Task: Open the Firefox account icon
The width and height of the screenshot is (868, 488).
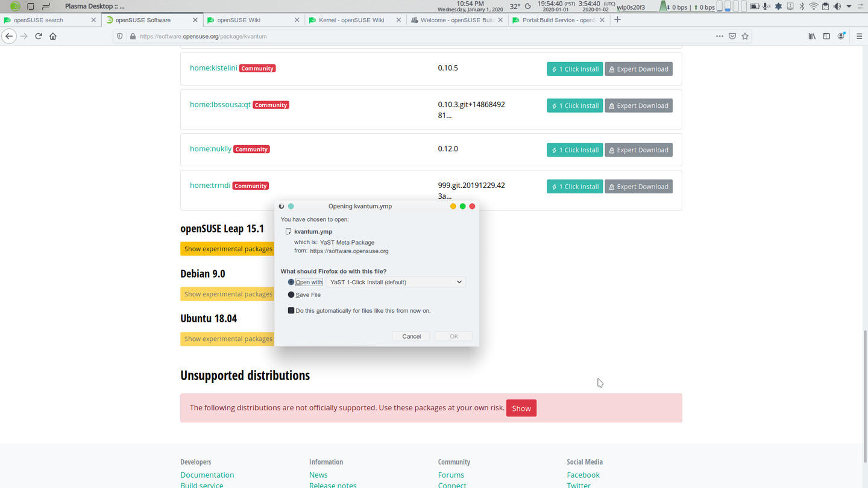Action: [841, 36]
